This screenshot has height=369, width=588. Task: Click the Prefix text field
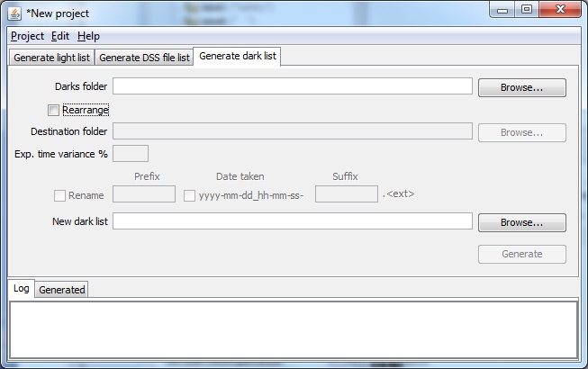pos(144,194)
